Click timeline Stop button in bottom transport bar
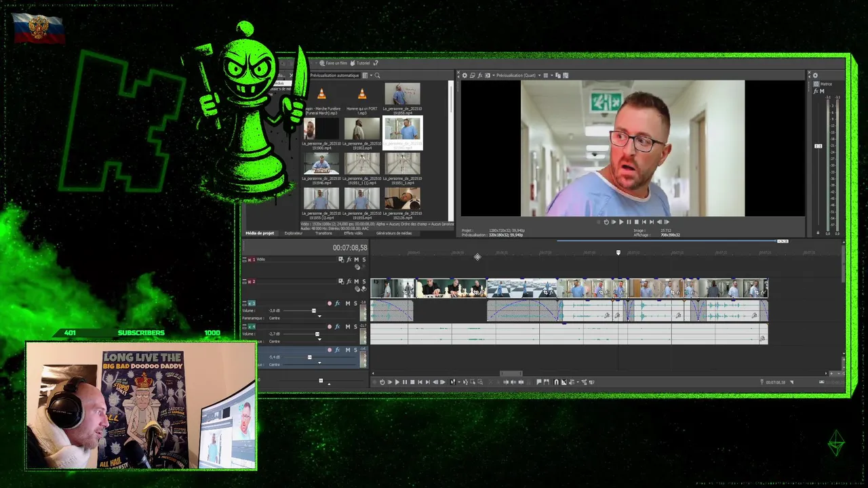 click(412, 382)
